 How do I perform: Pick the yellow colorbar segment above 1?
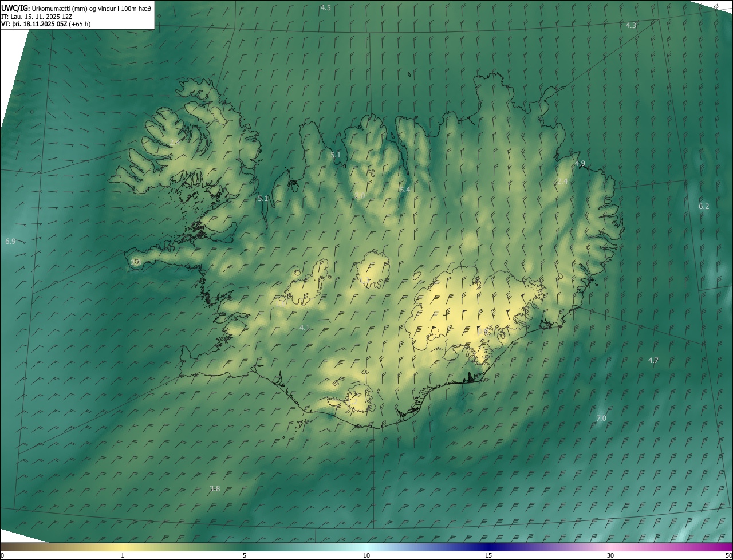(x=123, y=547)
